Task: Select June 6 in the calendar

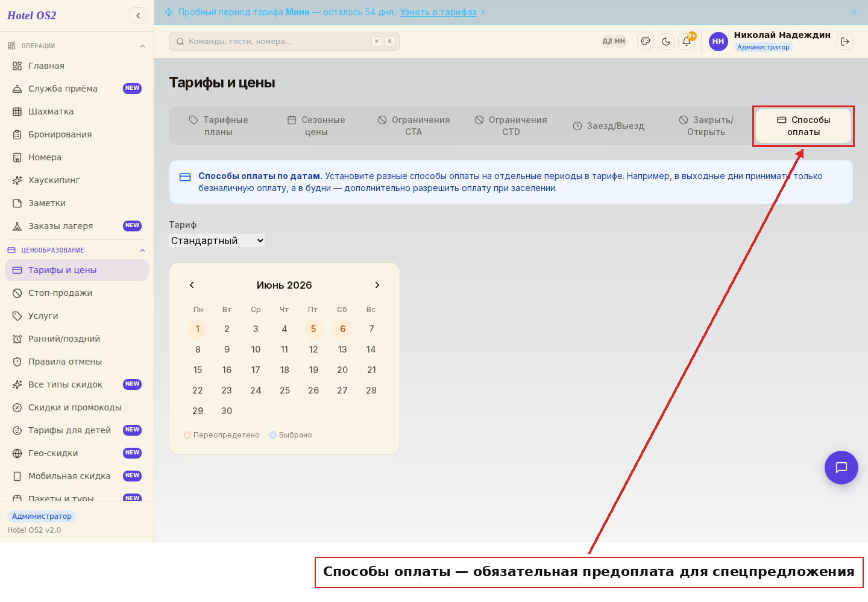Action: [342, 329]
